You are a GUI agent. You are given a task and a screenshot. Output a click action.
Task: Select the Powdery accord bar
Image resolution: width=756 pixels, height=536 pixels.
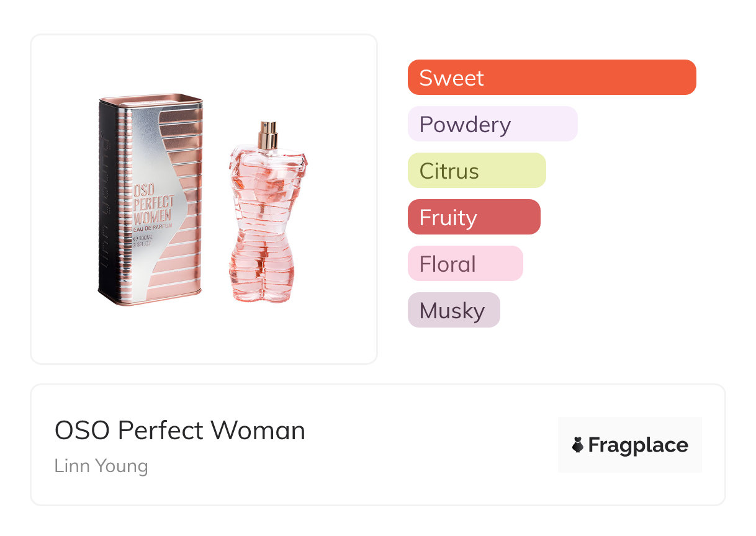click(492, 124)
